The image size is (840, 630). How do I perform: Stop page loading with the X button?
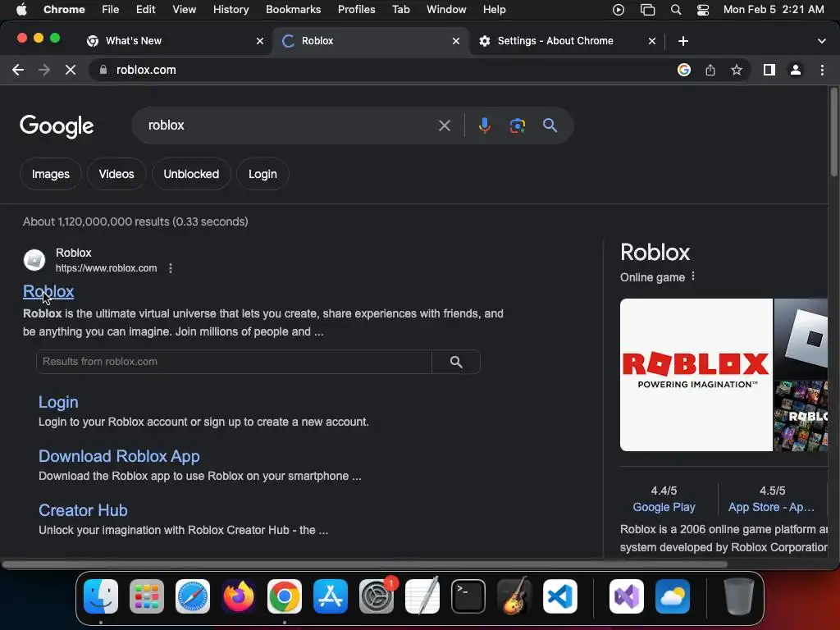(71, 71)
